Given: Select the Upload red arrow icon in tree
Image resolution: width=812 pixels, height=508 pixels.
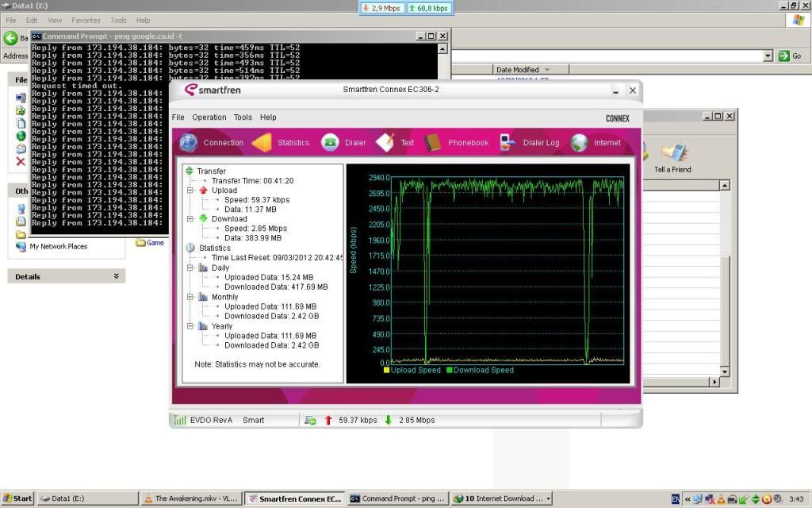Looking at the screenshot, I should pos(203,190).
